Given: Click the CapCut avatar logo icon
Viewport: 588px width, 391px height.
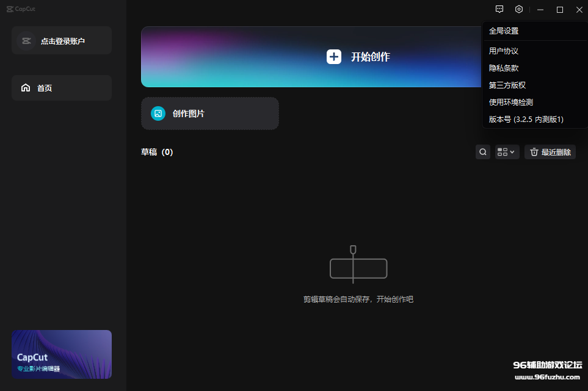Looking at the screenshot, I should click(26, 41).
